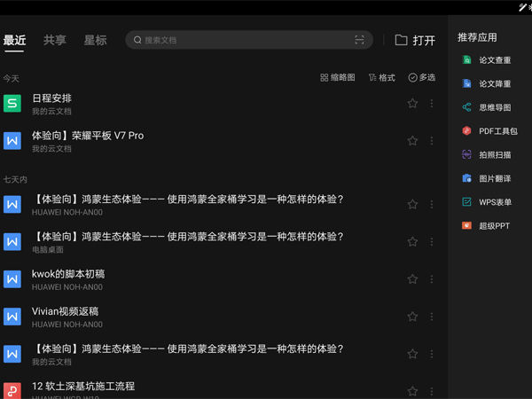Click the 打开 folder button
532x399 pixels.
pos(415,41)
